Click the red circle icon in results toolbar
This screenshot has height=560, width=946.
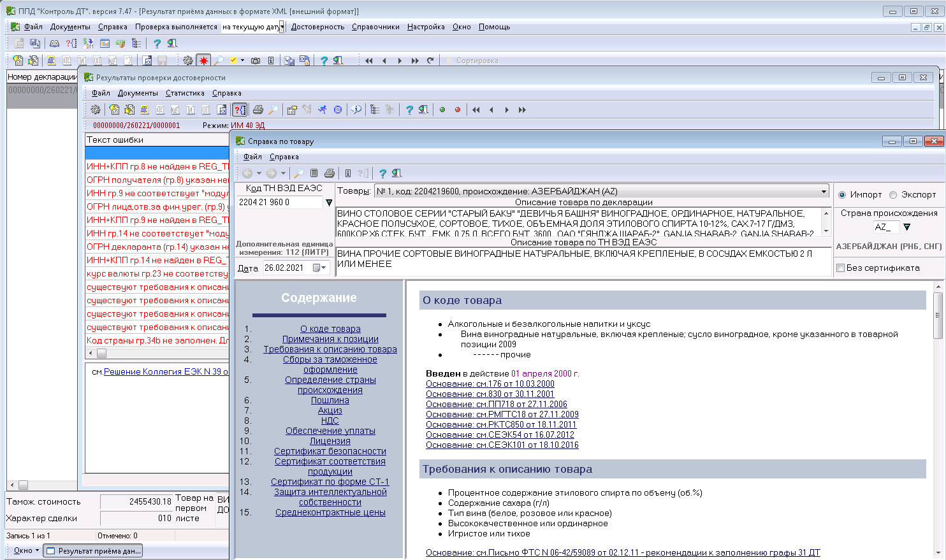458,110
